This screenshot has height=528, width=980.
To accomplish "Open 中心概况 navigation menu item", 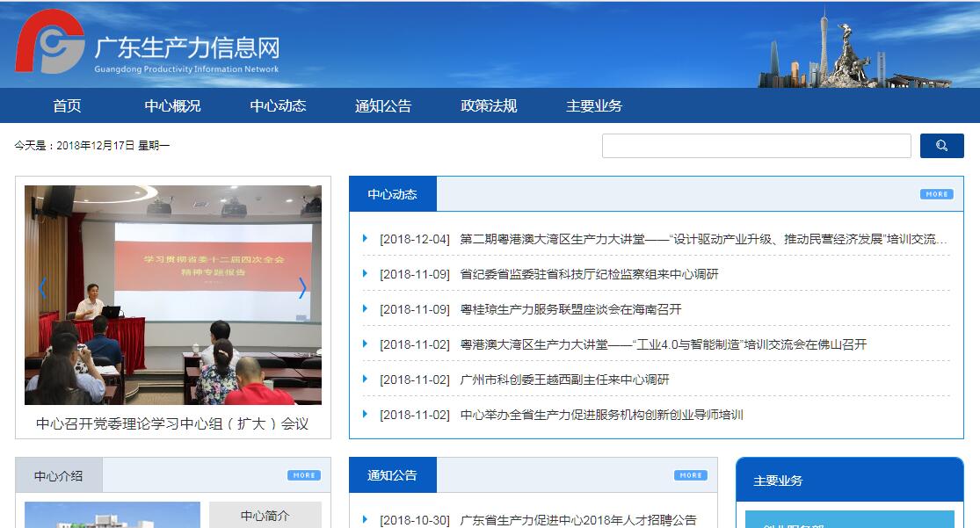I will click(x=172, y=106).
